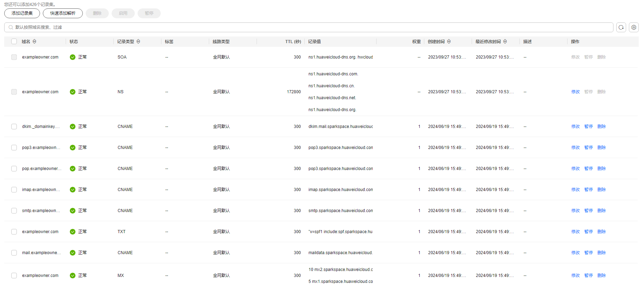Check the smtp.exampleown row checkbox

[14, 211]
